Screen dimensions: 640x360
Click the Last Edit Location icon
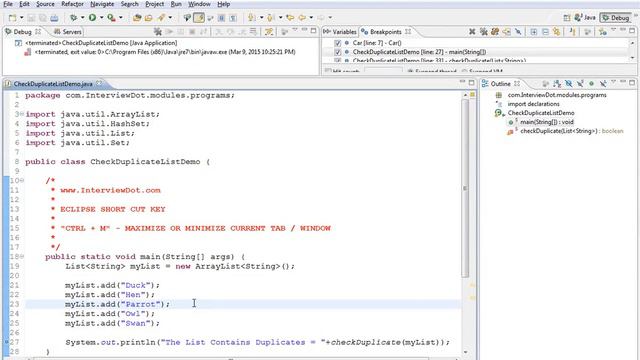point(290,18)
